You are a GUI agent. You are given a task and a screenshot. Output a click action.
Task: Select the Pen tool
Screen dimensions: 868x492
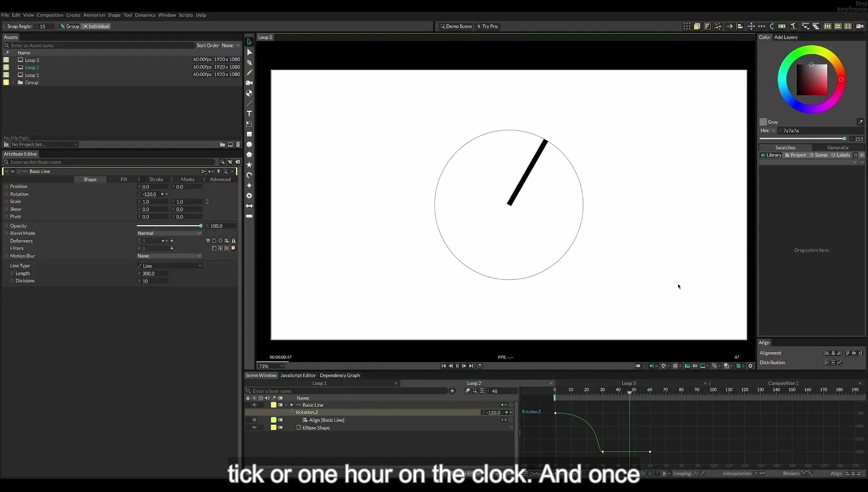pos(249,62)
